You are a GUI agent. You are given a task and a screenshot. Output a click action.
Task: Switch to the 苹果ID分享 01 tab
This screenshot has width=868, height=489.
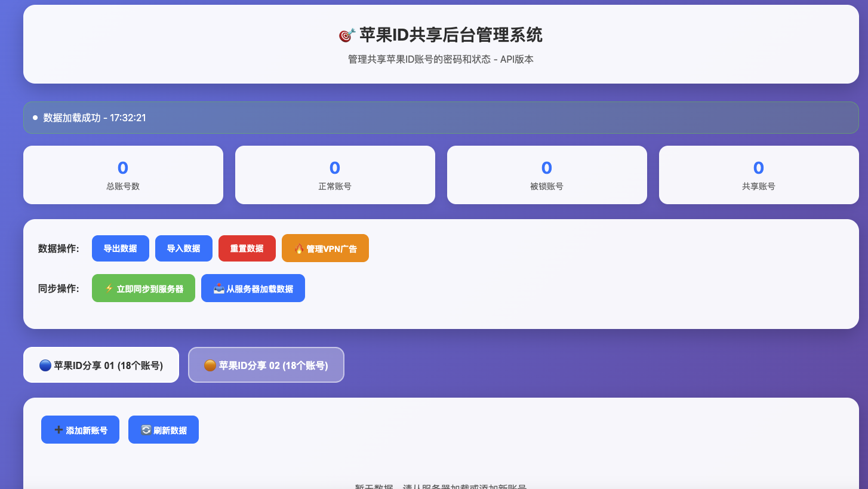(101, 365)
